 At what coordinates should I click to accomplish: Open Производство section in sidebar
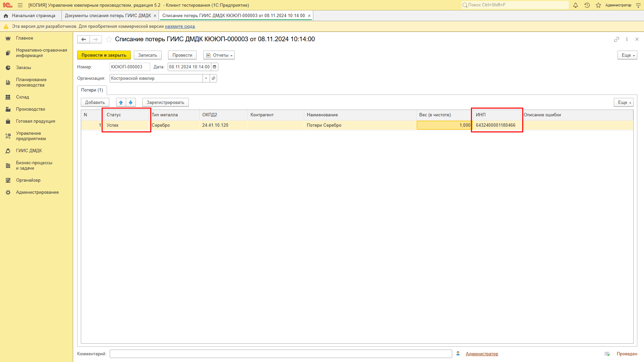31,109
